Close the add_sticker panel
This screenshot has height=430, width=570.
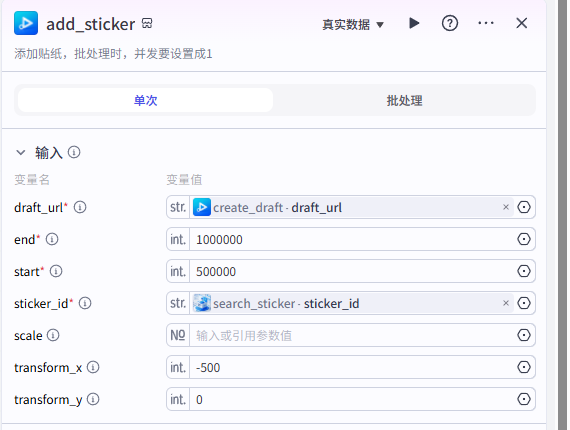(522, 23)
